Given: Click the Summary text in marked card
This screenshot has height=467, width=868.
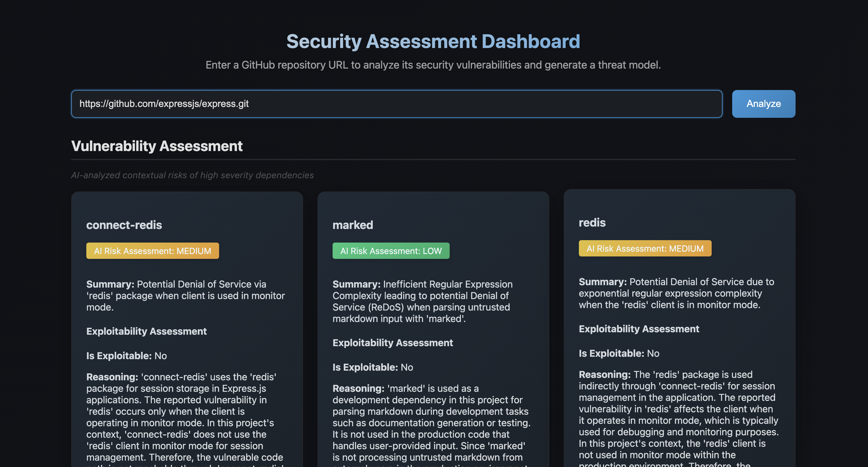Looking at the screenshot, I should (x=423, y=301).
